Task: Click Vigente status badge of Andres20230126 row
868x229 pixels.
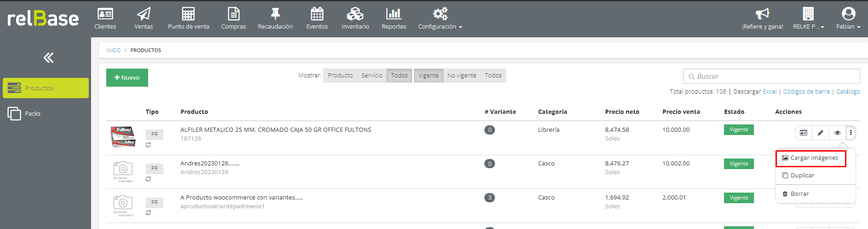Action: click(739, 164)
